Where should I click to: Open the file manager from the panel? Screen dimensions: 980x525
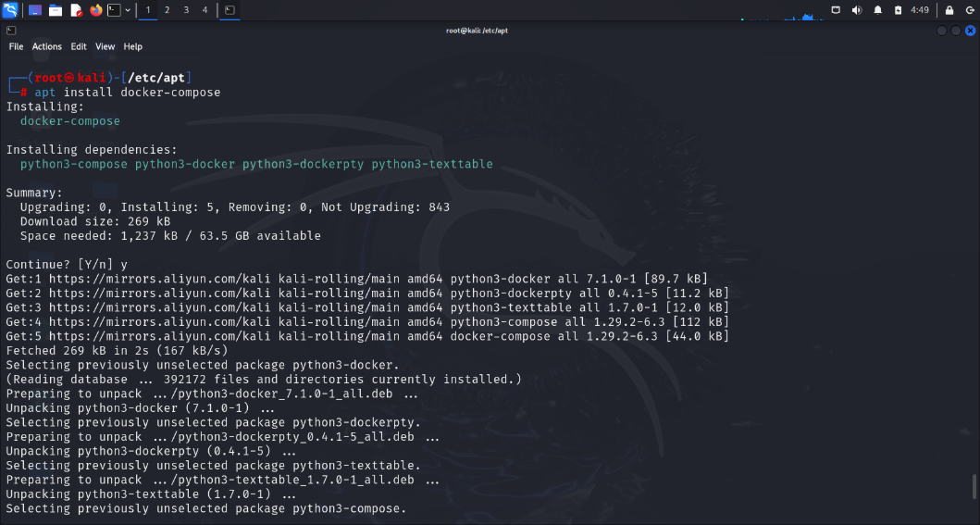point(56,10)
